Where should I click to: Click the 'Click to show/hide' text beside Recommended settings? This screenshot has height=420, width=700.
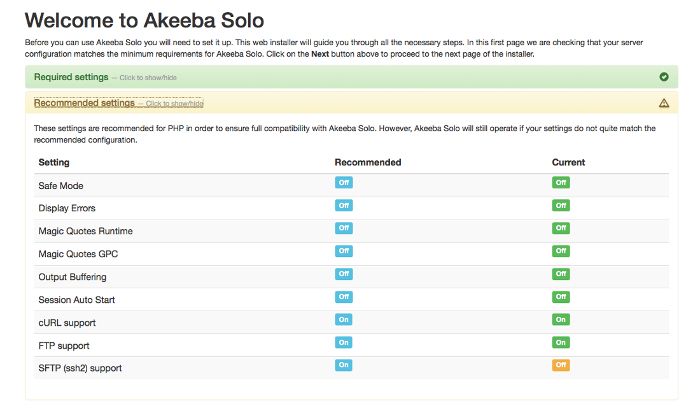tap(175, 104)
